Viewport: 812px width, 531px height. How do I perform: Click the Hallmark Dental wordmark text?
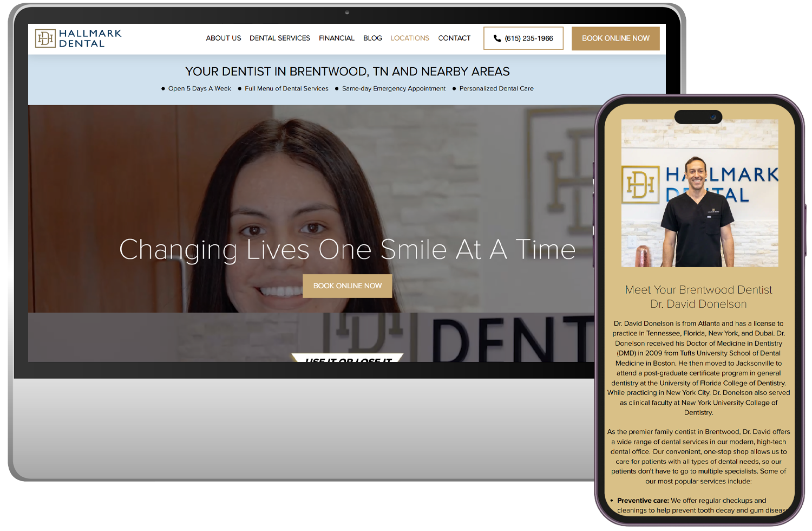coord(90,38)
